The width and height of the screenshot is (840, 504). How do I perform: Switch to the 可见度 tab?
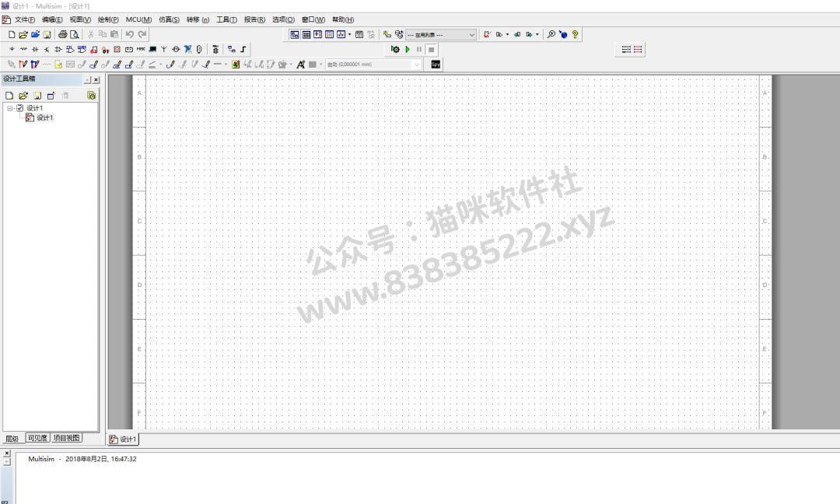point(37,438)
